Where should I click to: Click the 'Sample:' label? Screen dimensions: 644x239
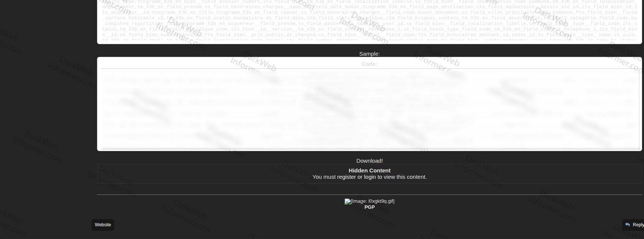tap(369, 54)
